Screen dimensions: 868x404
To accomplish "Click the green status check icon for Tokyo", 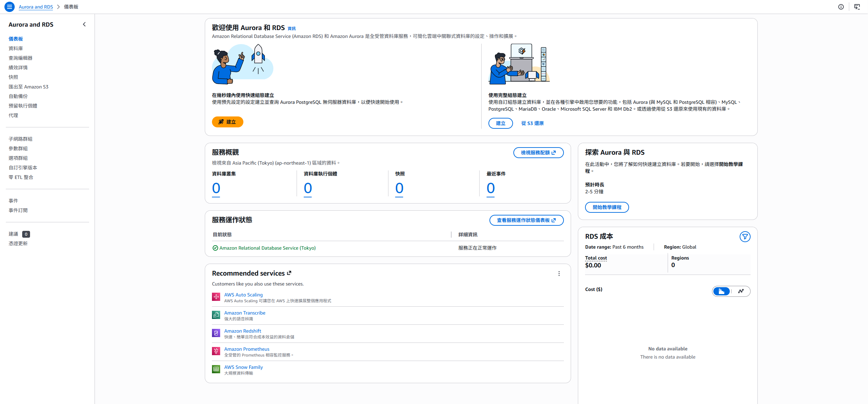I will (x=215, y=248).
